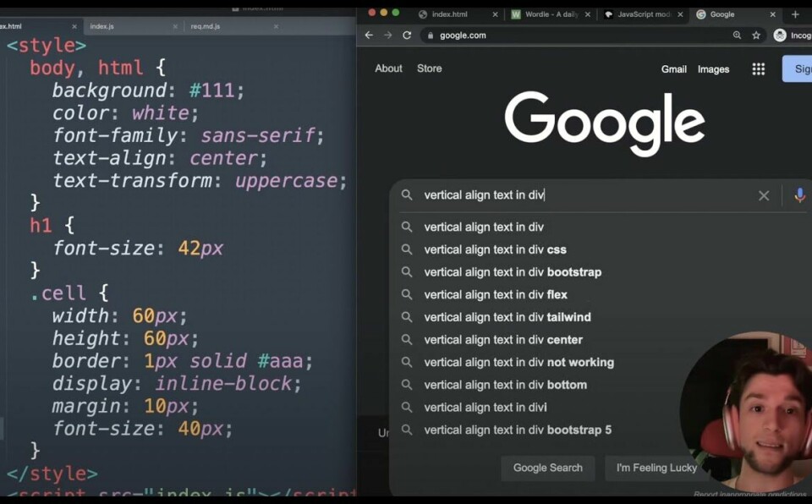
Task: Click the I'm Feeling Lucky button
Action: [656, 468]
